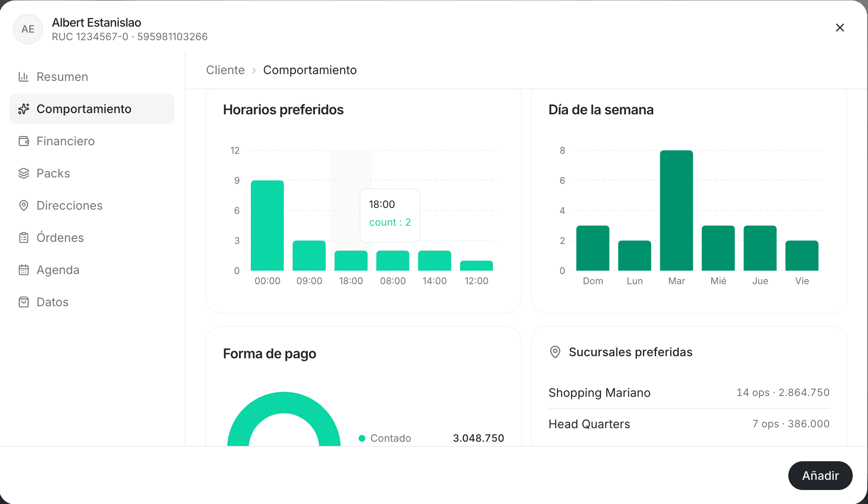This screenshot has height=504, width=868.
Task: Click the Agenda calendar icon
Action: pos(24,270)
